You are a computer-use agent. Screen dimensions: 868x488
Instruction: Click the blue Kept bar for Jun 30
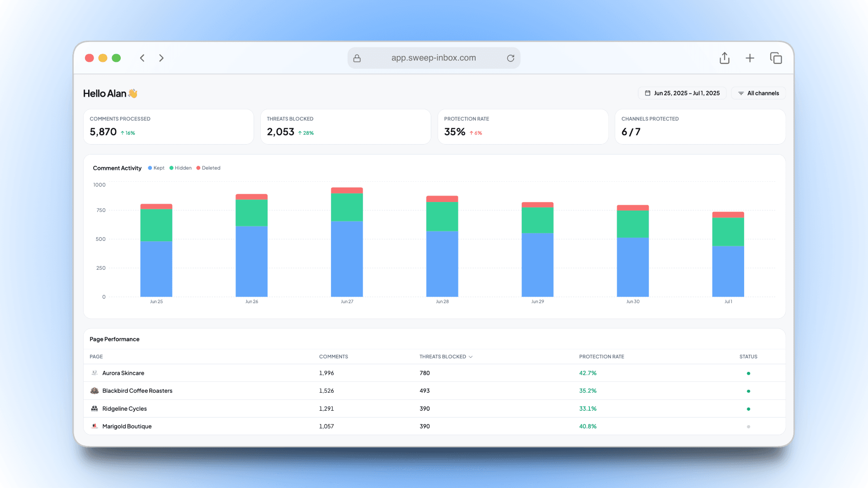click(x=633, y=267)
